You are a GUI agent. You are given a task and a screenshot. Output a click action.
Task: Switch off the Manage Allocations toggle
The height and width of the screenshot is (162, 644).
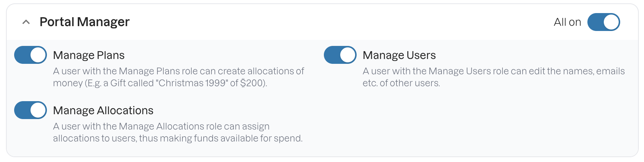(31, 110)
